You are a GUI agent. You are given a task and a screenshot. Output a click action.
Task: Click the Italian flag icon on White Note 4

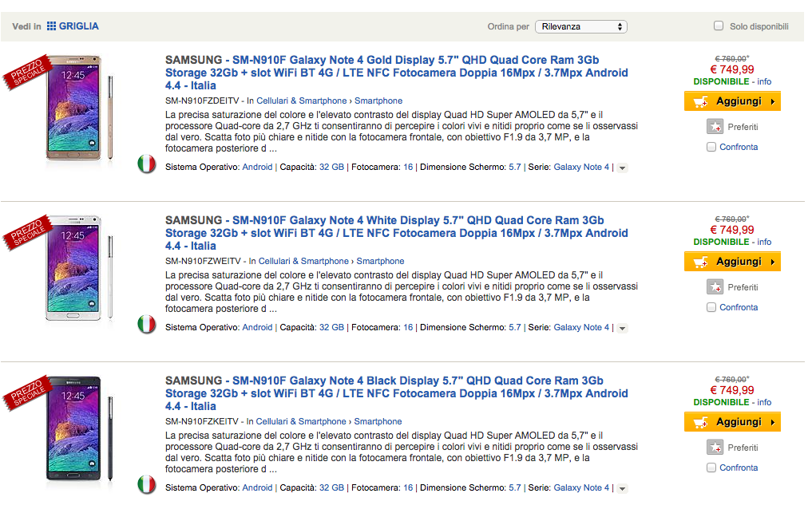pos(146,325)
